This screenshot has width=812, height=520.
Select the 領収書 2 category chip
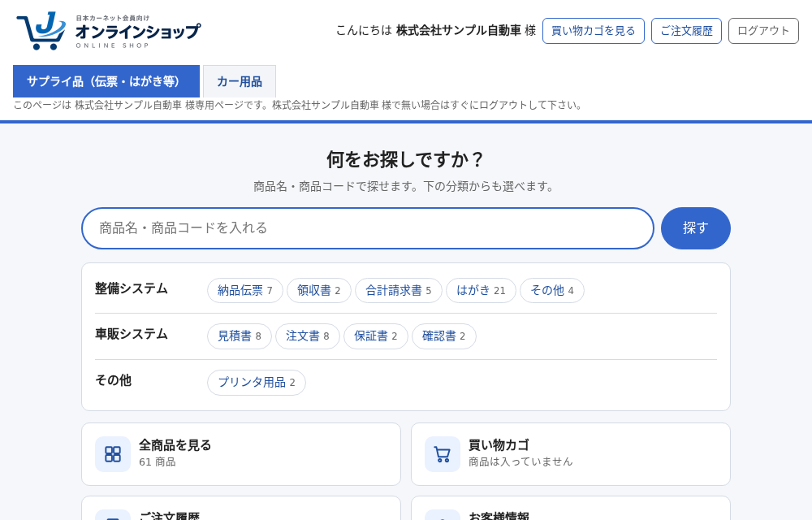[319, 291]
